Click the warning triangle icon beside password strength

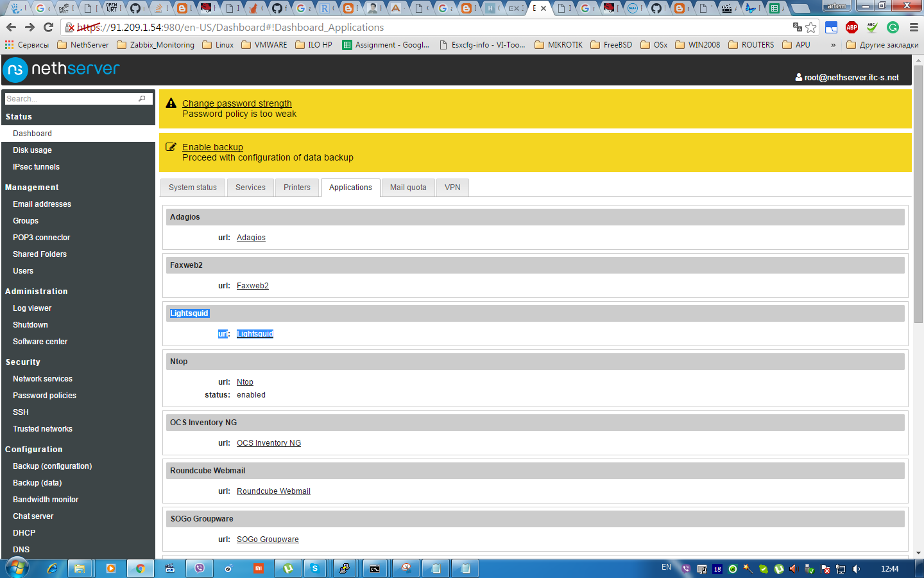tap(171, 103)
